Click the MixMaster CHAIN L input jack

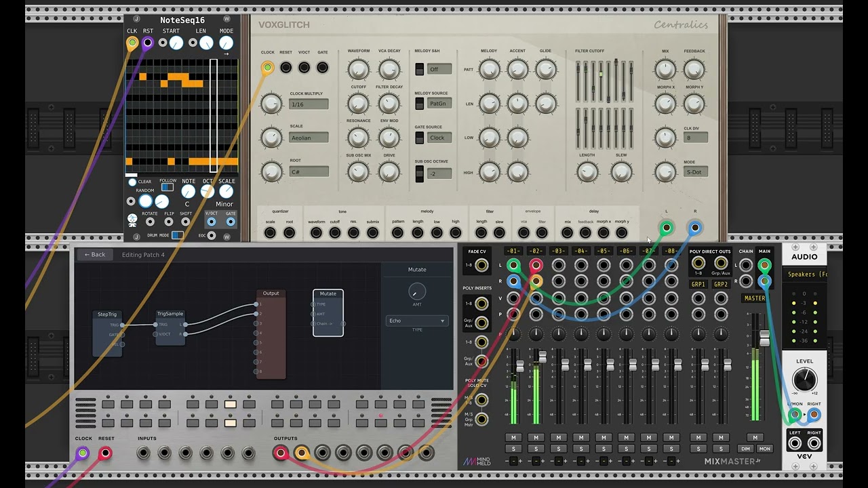[x=746, y=265]
